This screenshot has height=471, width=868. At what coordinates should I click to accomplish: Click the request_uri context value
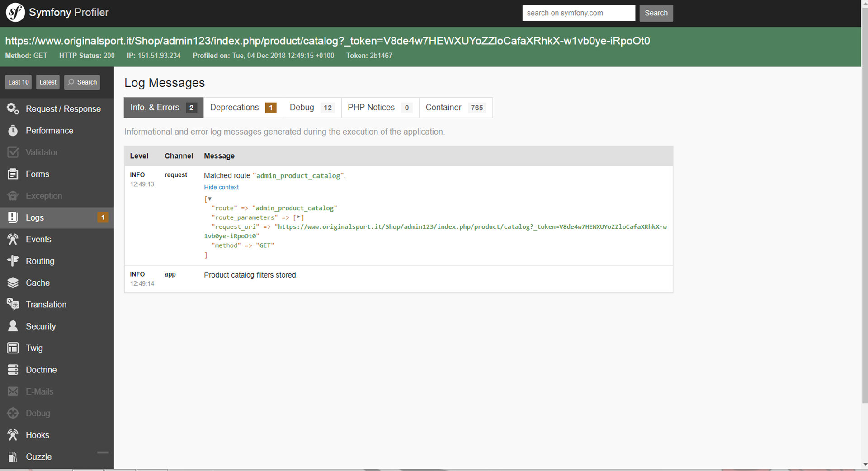coord(435,231)
